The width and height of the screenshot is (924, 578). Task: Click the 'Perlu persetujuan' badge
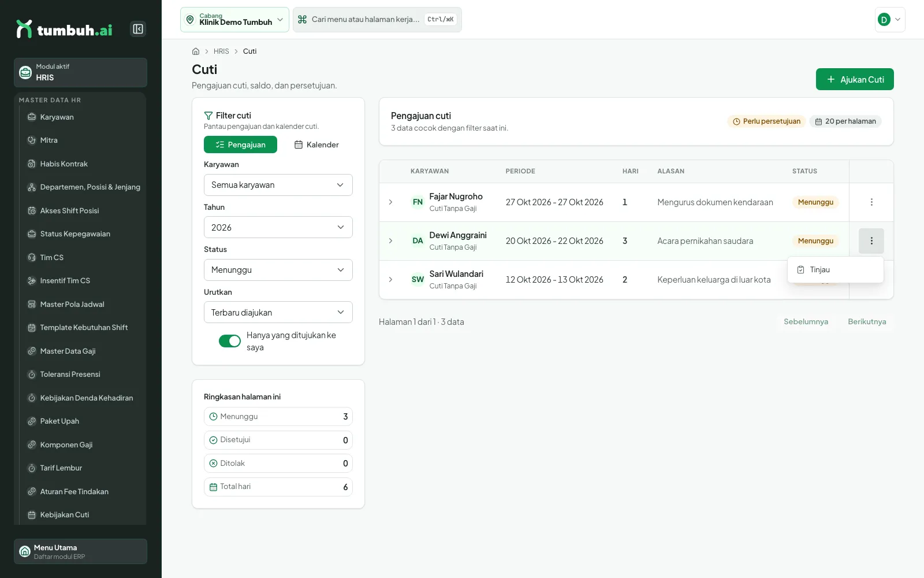(x=766, y=121)
